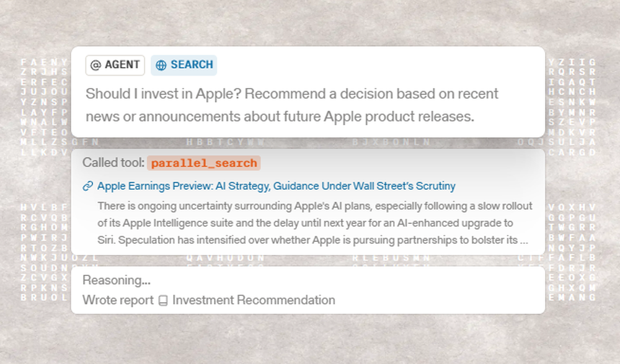The width and height of the screenshot is (620, 364).
Task: Click the prompt text asking about Apple
Action: coord(291,94)
